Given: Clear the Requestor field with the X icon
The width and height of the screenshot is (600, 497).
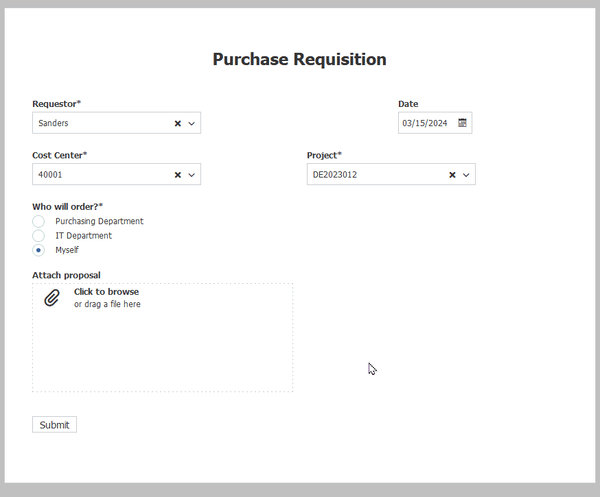Looking at the screenshot, I should tap(178, 123).
